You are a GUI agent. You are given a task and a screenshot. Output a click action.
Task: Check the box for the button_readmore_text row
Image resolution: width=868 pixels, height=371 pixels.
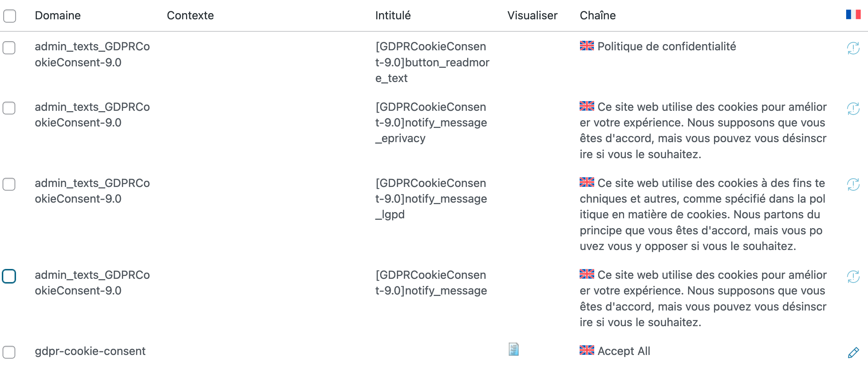coord(9,48)
